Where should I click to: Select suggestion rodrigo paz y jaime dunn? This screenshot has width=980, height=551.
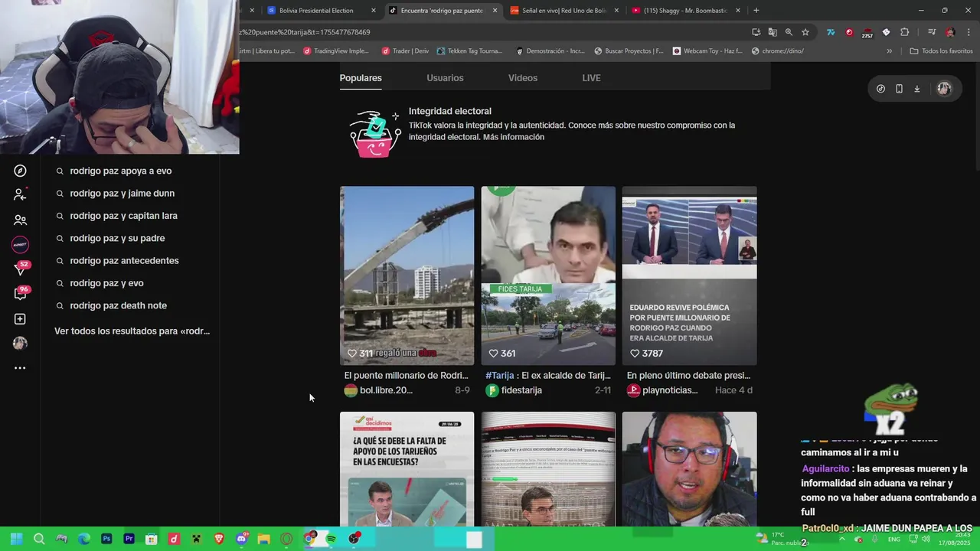122,194
